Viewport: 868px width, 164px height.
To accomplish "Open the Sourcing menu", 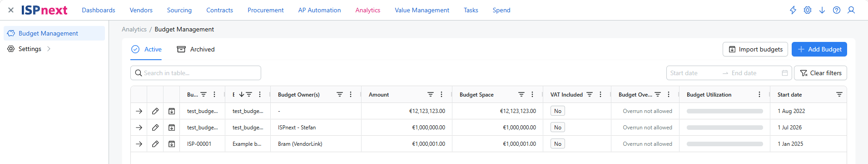I will tap(179, 10).
